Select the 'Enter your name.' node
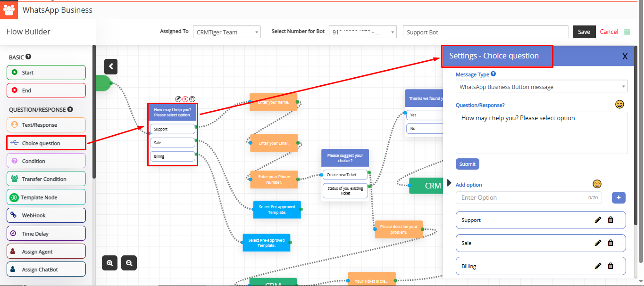The image size is (644, 286). tap(274, 102)
